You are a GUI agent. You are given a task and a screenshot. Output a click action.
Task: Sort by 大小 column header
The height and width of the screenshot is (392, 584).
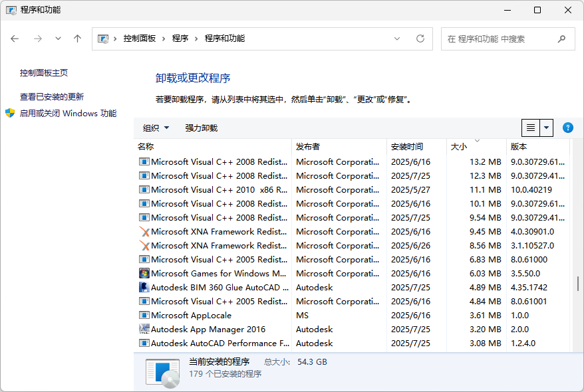(x=476, y=147)
